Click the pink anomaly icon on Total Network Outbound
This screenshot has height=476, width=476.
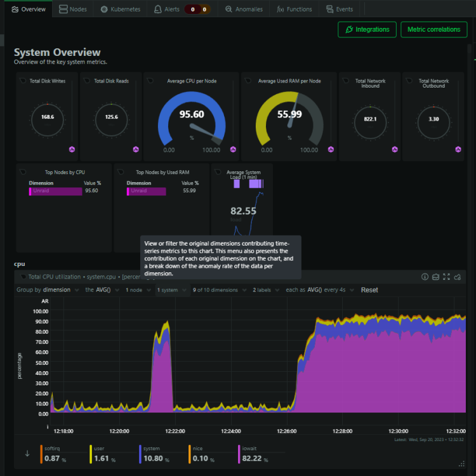[x=458, y=149]
